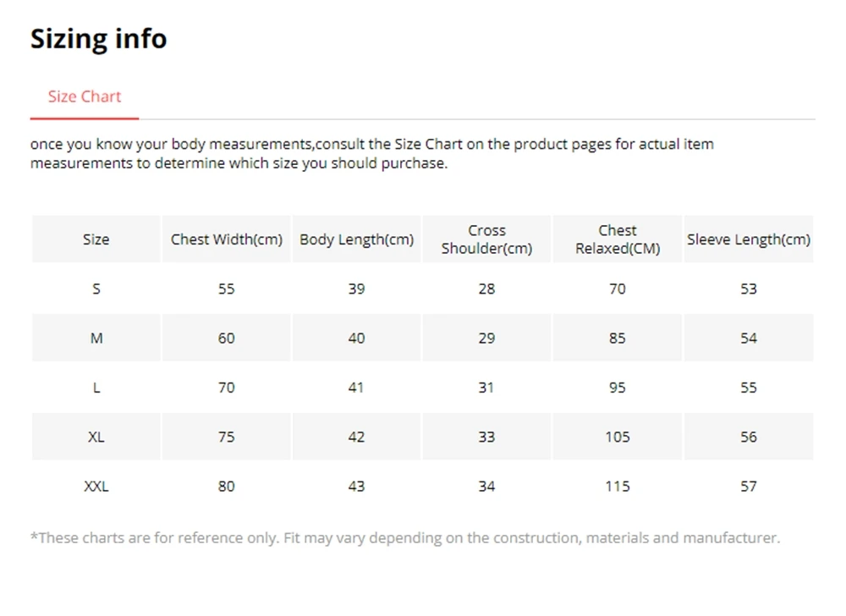
Task: Select the L size row label
Action: point(96,388)
